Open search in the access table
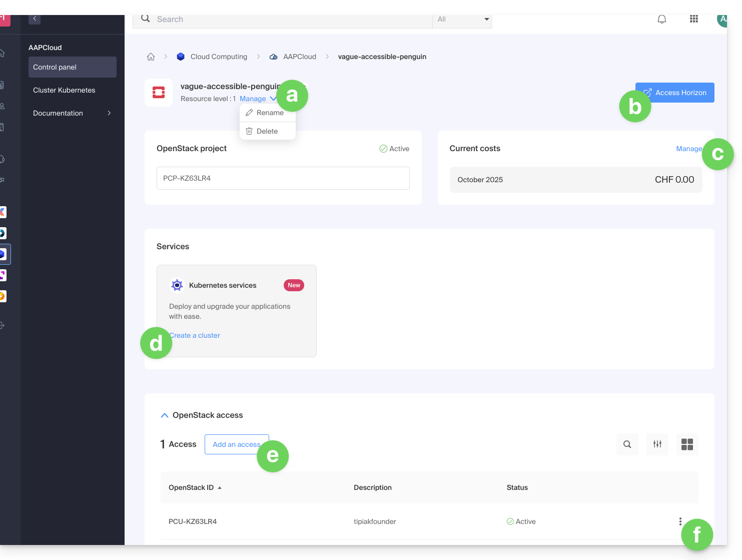The width and height of the screenshot is (742, 560). click(x=627, y=444)
